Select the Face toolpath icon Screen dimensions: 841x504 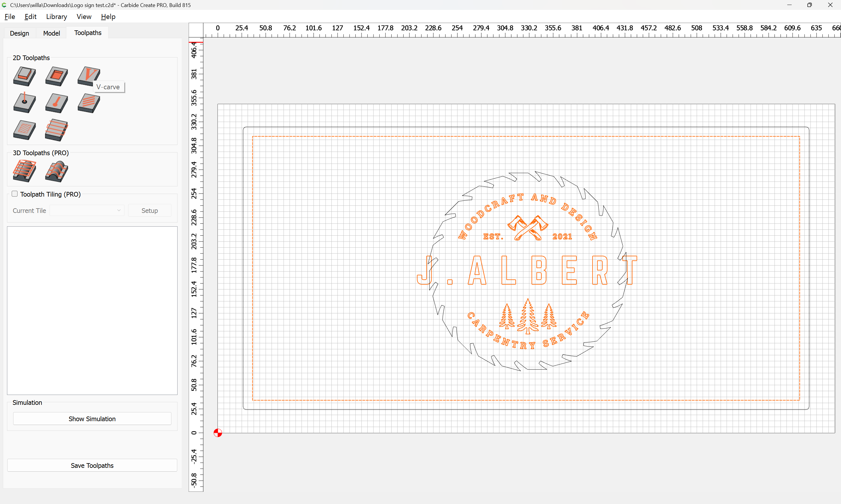56,130
